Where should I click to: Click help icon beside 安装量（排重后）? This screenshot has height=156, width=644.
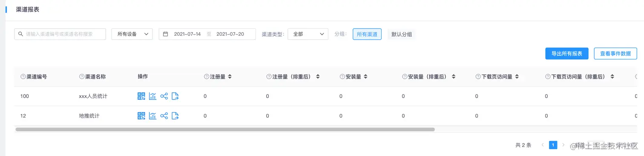[405, 77]
